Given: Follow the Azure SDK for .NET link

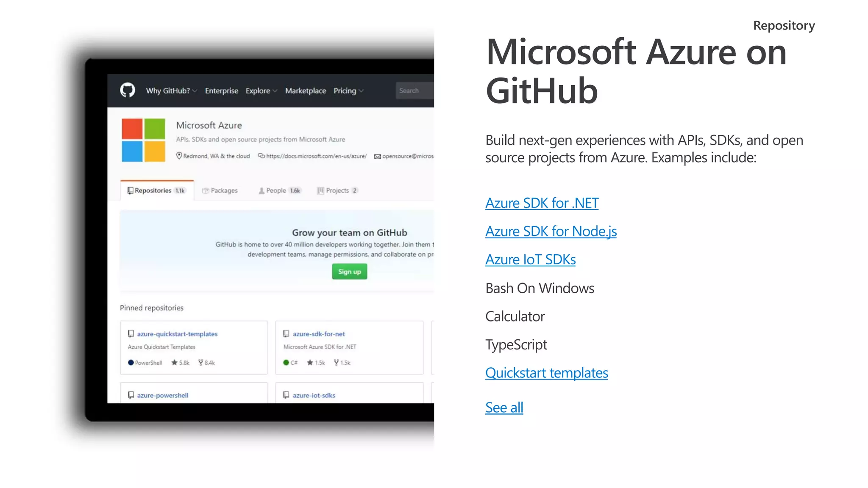Looking at the screenshot, I should tap(542, 203).
